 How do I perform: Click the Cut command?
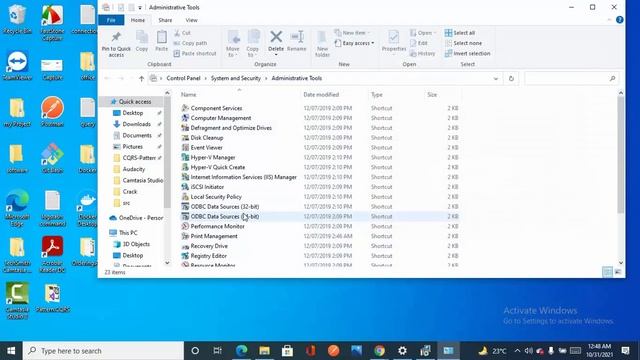[182, 33]
